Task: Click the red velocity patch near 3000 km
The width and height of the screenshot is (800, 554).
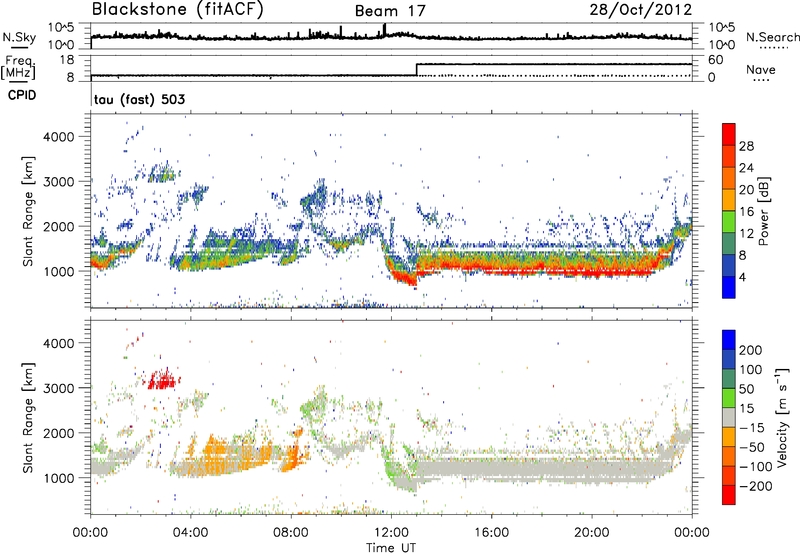Action: [162, 380]
